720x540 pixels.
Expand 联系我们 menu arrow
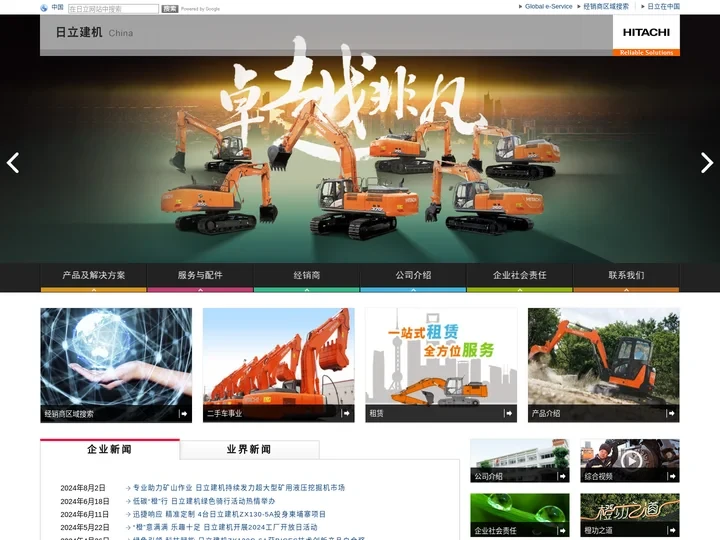tap(626, 290)
